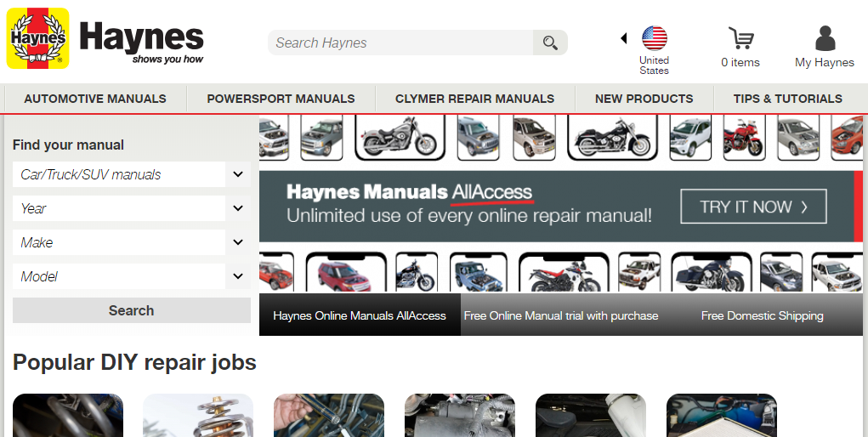
Task: Click the search magnifier icon
Action: tap(550, 43)
